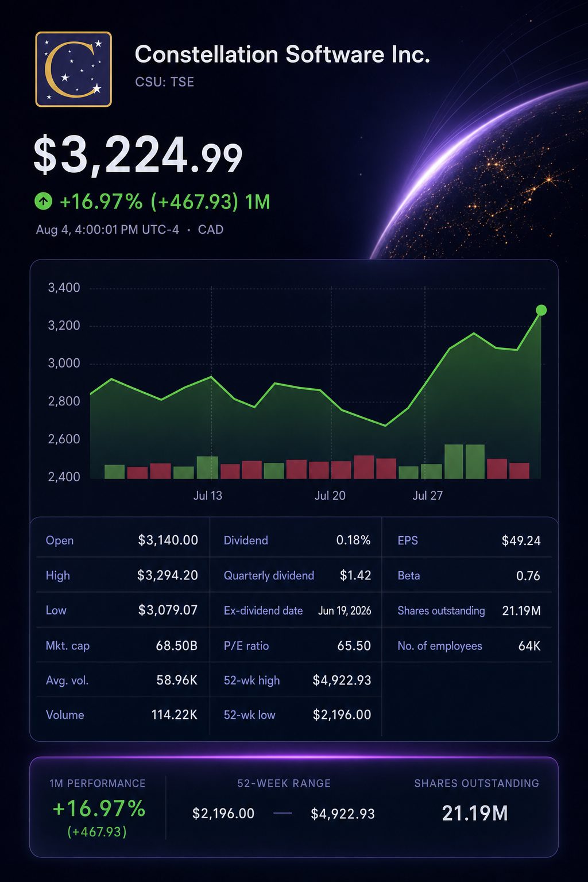Click the Quarterly dividend value $1.42
The width and height of the screenshot is (588, 882).
[355, 575]
